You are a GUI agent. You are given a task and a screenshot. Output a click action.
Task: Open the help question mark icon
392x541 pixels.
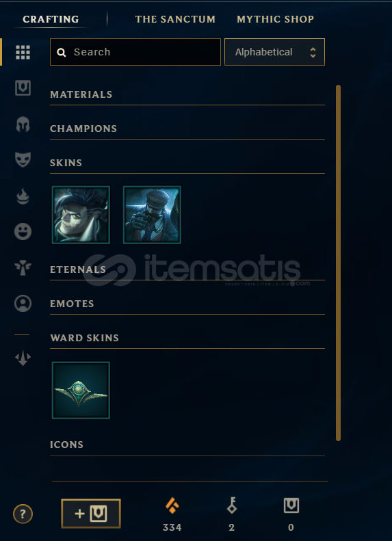coord(23,514)
